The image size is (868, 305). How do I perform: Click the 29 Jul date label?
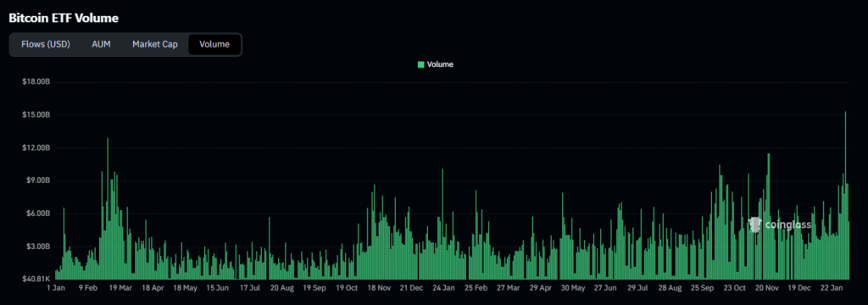pyautogui.click(x=638, y=288)
